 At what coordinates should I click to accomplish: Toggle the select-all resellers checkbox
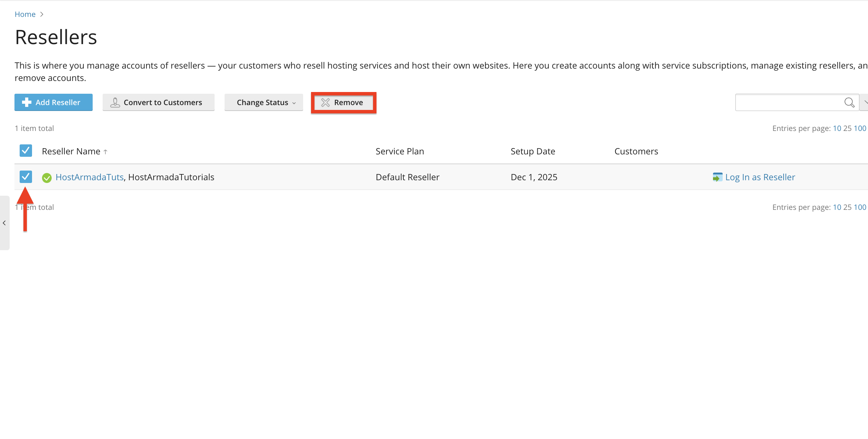click(x=26, y=151)
